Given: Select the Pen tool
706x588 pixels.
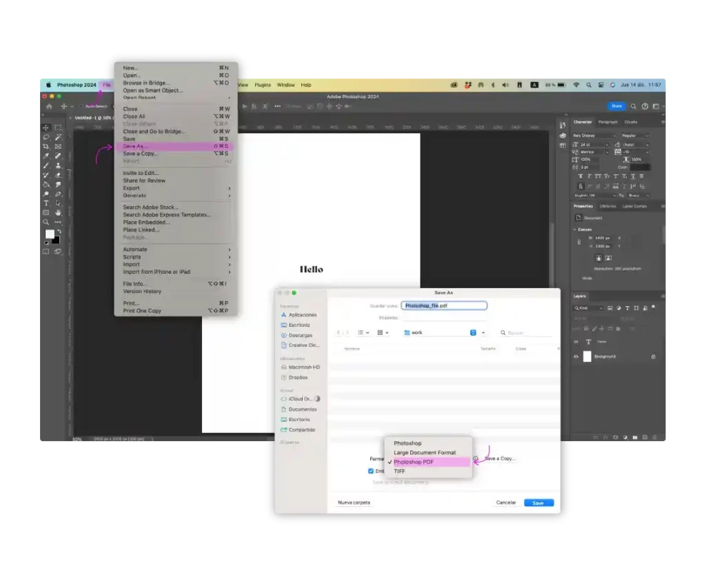Looking at the screenshot, I should pos(58,194).
